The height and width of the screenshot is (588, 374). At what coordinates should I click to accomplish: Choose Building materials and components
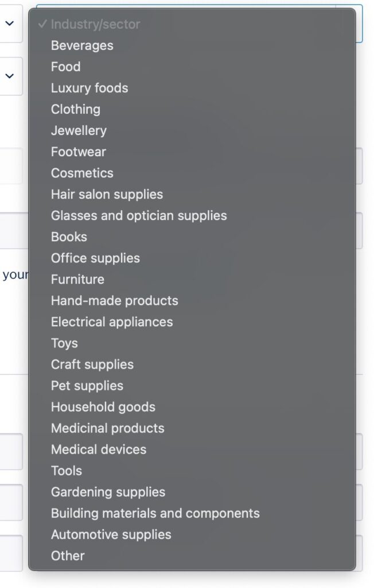[155, 513]
